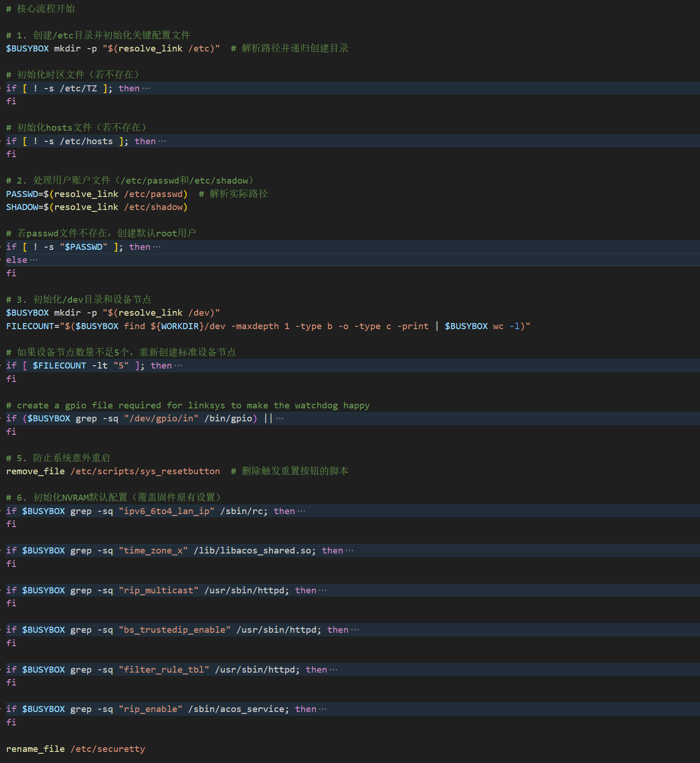Click the SHADOW= variable assignment
The height and width of the screenshot is (763, 700).
click(25, 207)
